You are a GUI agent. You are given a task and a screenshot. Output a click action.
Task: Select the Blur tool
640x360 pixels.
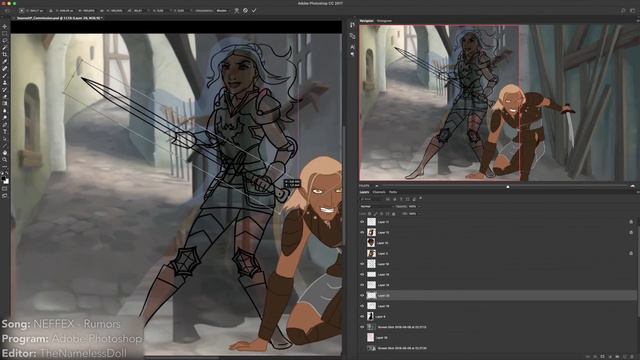coord(4,110)
